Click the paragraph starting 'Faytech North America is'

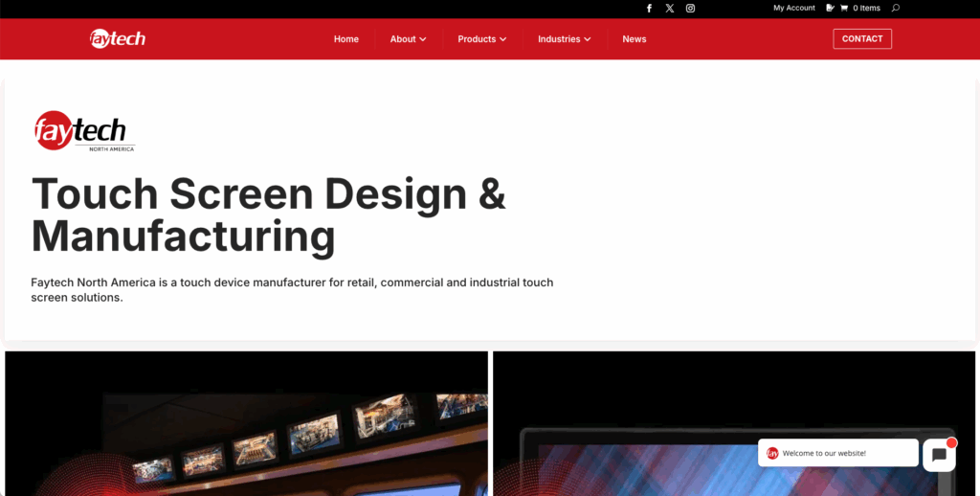[x=292, y=289]
